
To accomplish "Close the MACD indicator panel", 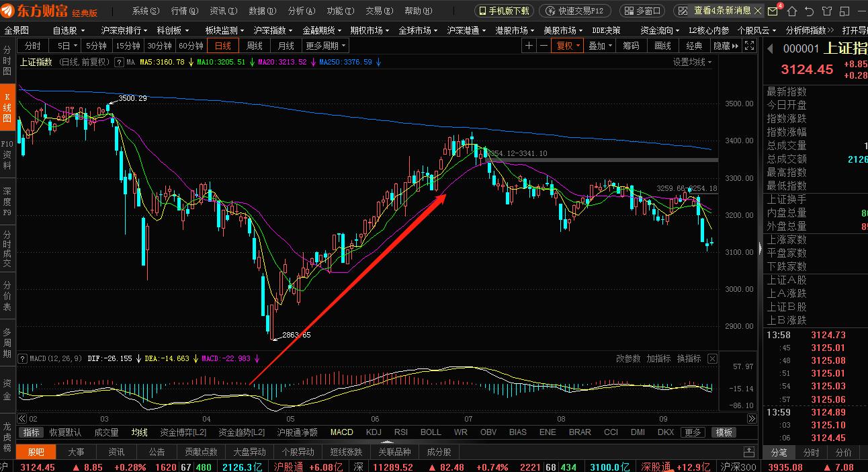I will pyautogui.click(x=712, y=358).
